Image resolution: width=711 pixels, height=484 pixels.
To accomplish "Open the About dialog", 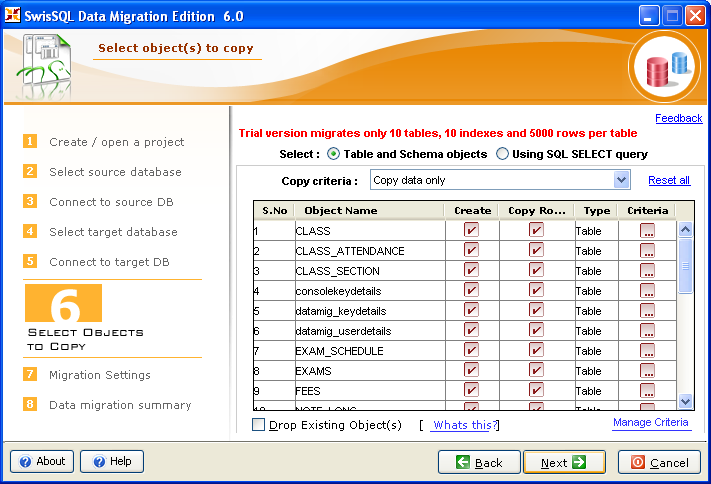I will pyautogui.click(x=42, y=461).
